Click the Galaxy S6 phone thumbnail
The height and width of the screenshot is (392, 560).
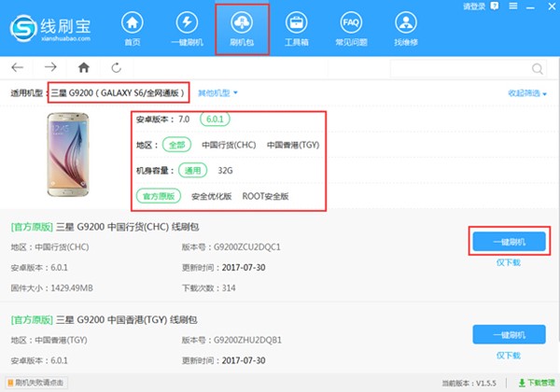68,154
